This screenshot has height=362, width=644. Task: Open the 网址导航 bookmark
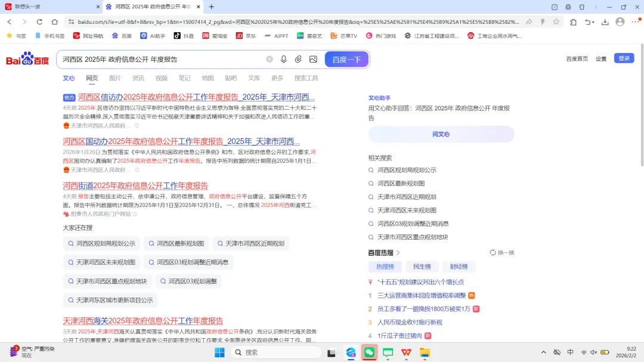click(88, 36)
